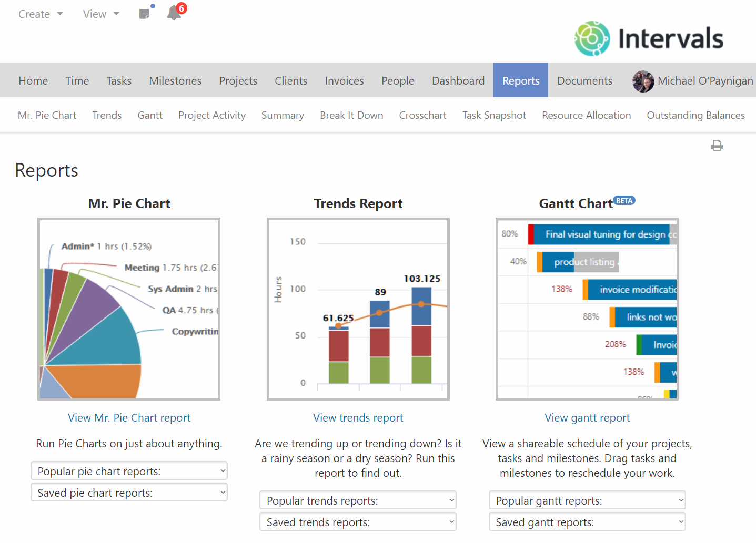756x543 pixels.
Task: Open the Break It Down report
Action: pyautogui.click(x=351, y=115)
